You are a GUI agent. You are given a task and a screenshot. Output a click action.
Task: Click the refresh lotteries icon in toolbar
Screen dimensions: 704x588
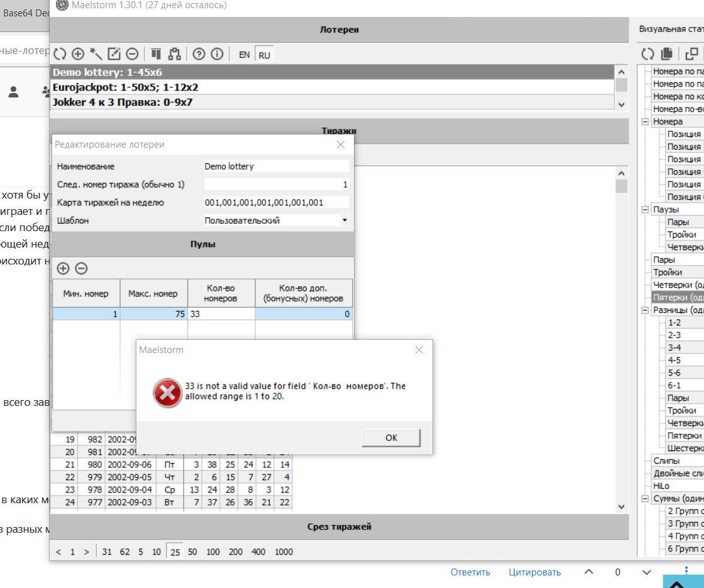click(60, 54)
